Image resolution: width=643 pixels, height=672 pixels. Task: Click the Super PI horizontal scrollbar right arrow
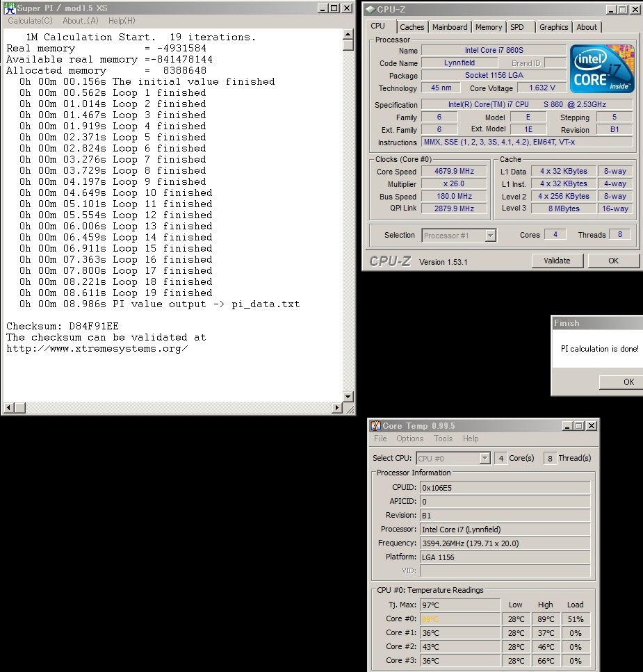click(337, 407)
